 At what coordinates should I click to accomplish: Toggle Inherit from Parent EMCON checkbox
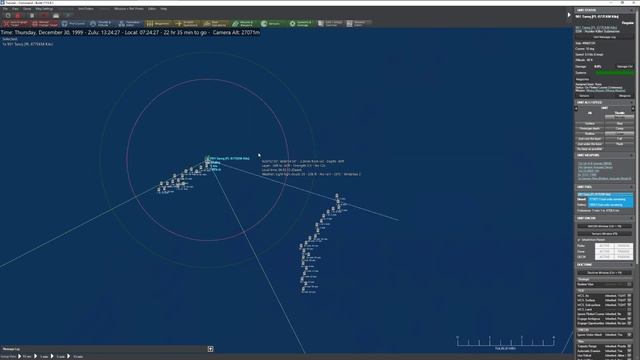click(579, 240)
